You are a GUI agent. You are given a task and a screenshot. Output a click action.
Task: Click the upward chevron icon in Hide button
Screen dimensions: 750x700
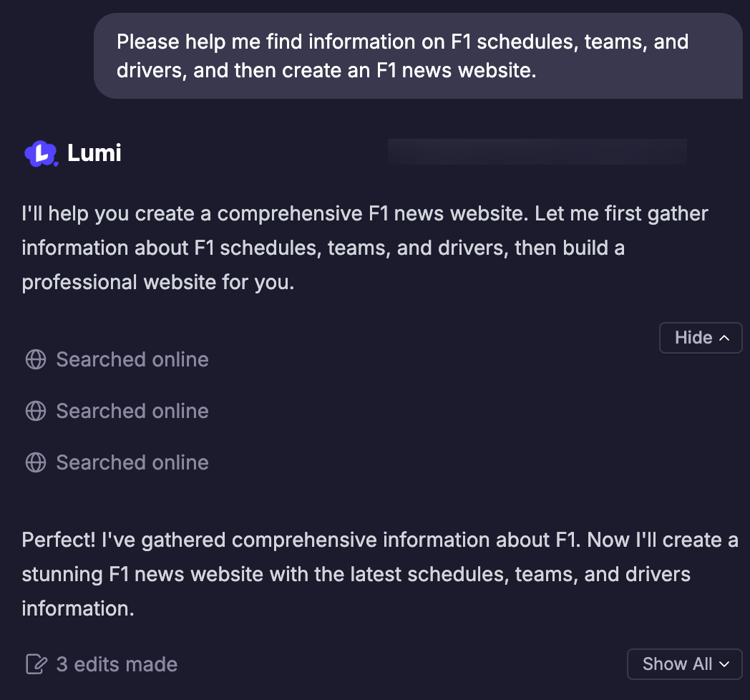click(724, 338)
